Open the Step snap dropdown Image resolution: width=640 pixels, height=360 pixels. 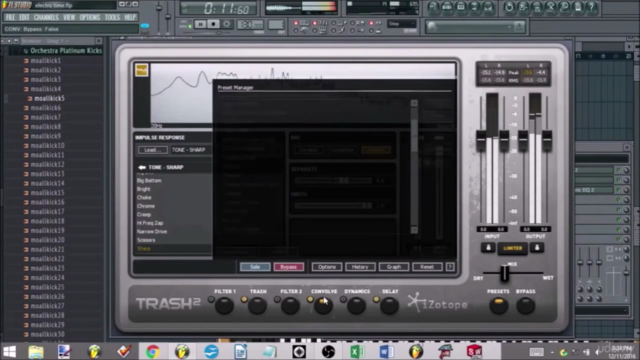402,24
